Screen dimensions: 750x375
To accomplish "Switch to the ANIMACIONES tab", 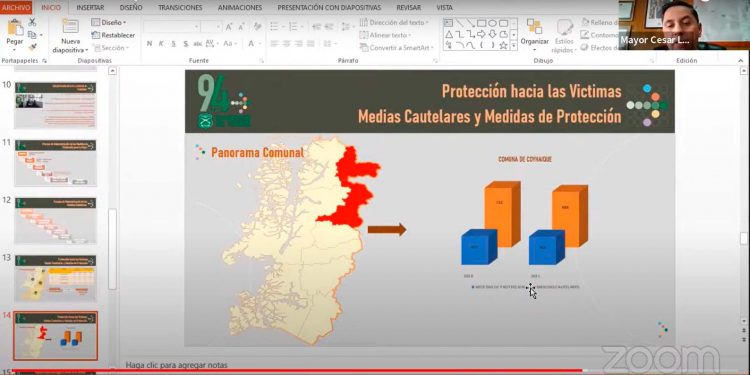I will 240,8.
